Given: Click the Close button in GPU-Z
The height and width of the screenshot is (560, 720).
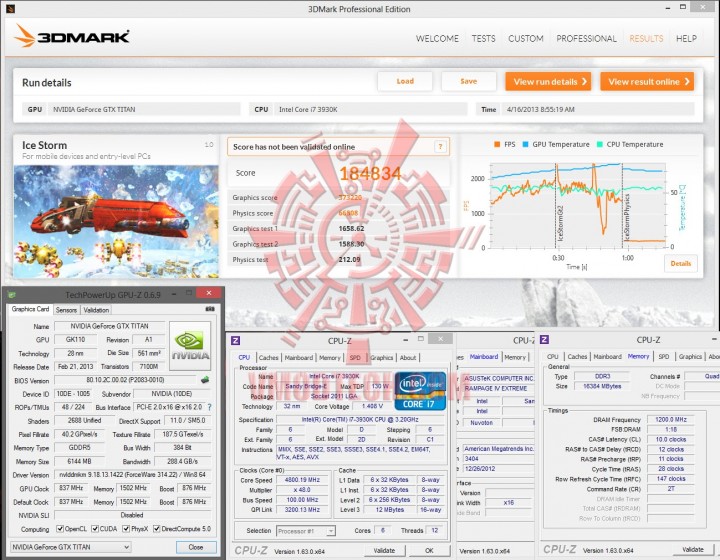Looking at the screenshot, I should click(x=196, y=547).
